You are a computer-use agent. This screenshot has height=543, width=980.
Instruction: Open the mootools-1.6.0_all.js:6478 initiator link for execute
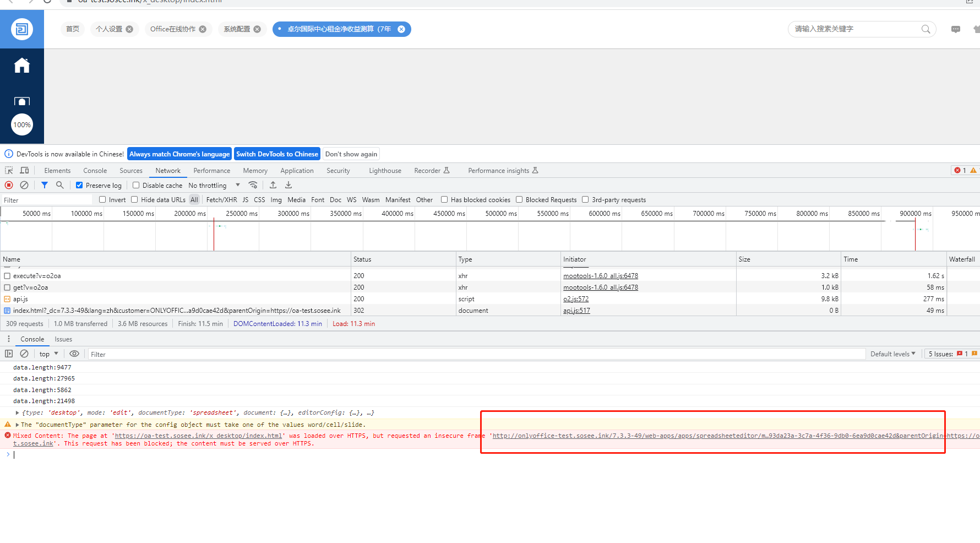pos(600,276)
